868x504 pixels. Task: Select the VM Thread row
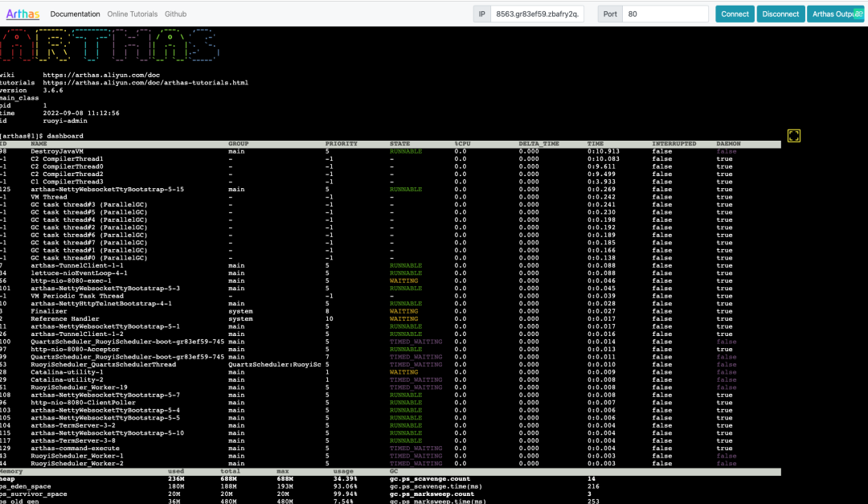tap(391, 197)
